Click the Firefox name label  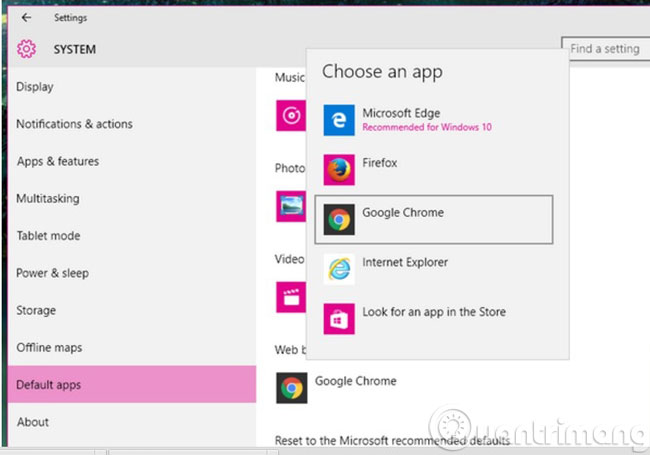[x=380, y=163]
